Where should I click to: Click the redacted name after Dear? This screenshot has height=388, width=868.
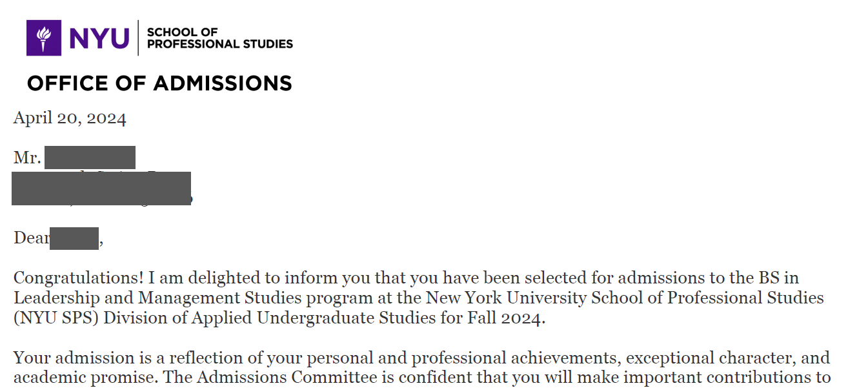click(74, 238)
